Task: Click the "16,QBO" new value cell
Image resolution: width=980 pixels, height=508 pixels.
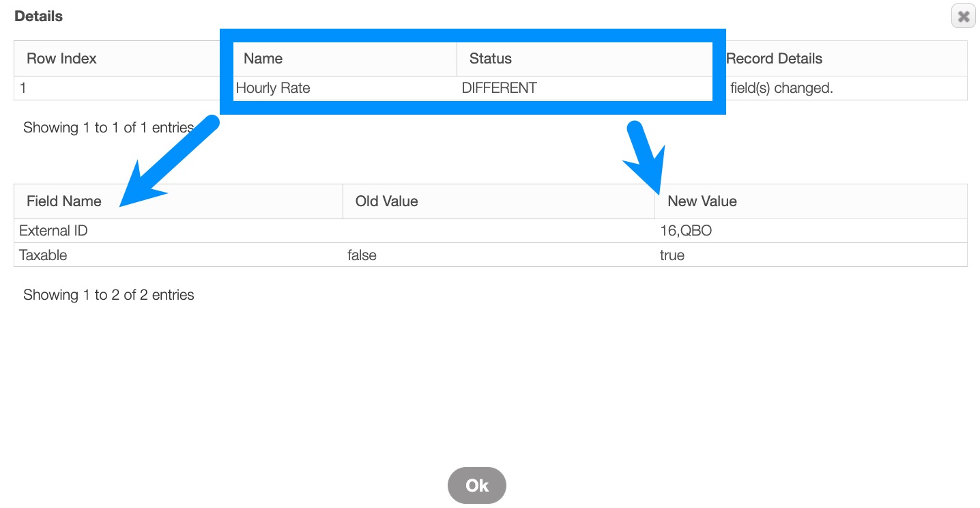Action: coord(686,231)
